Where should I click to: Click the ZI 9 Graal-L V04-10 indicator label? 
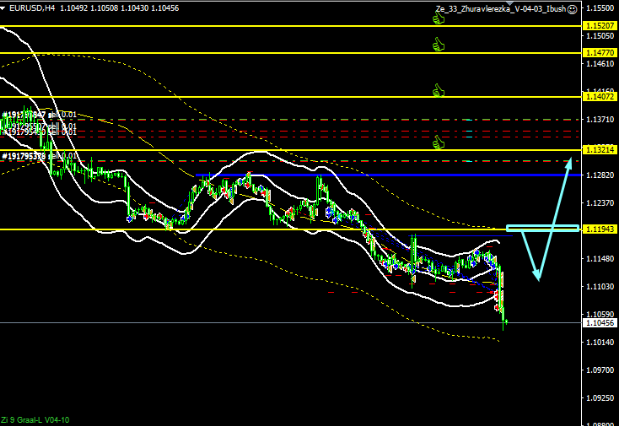35,419
